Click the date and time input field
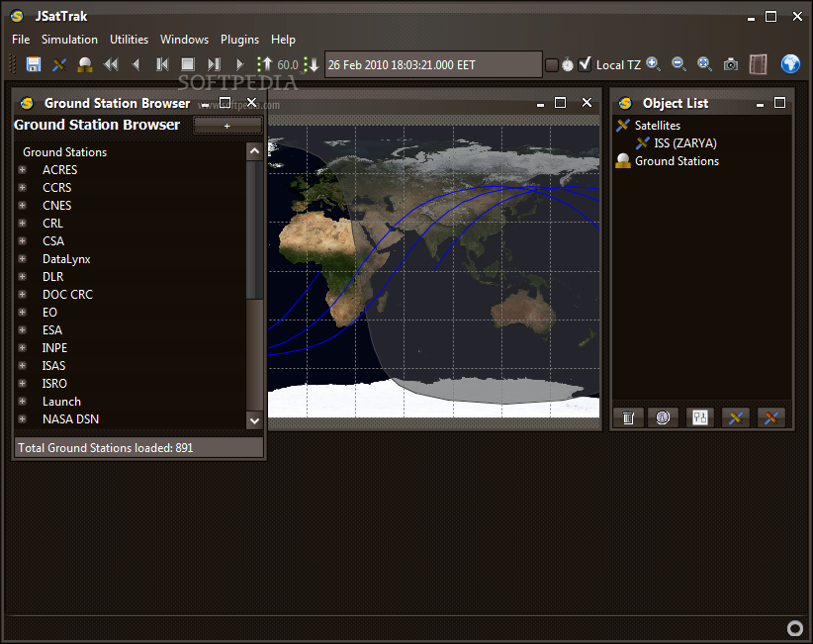813x644 pixels. coord(433,65)
